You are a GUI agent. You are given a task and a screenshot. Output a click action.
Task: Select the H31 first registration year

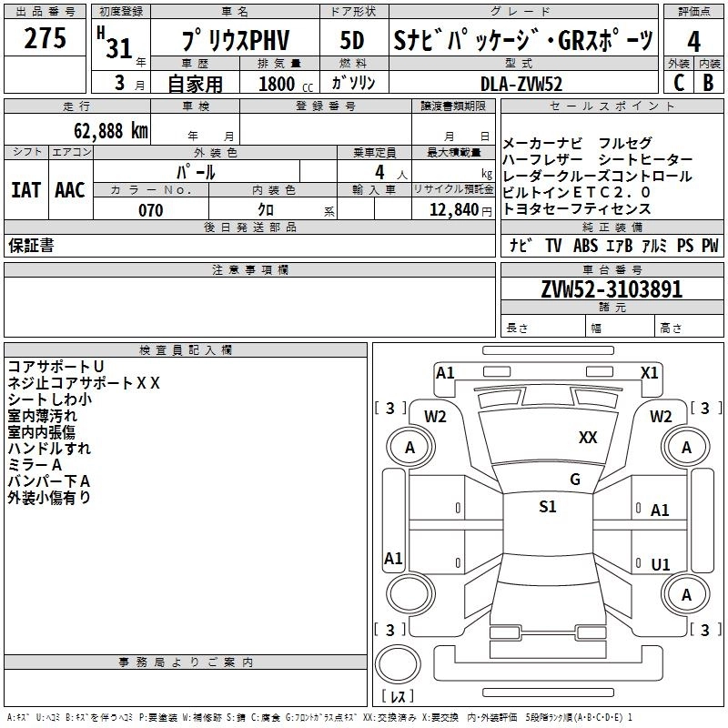coord(116,43)
